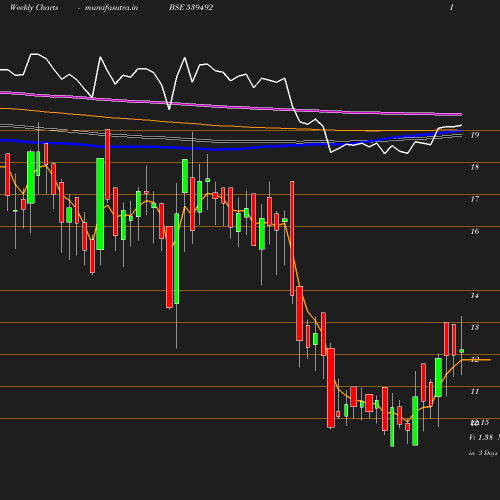Click the price axis label 16

pyautogui.click(x=475, y=231)
